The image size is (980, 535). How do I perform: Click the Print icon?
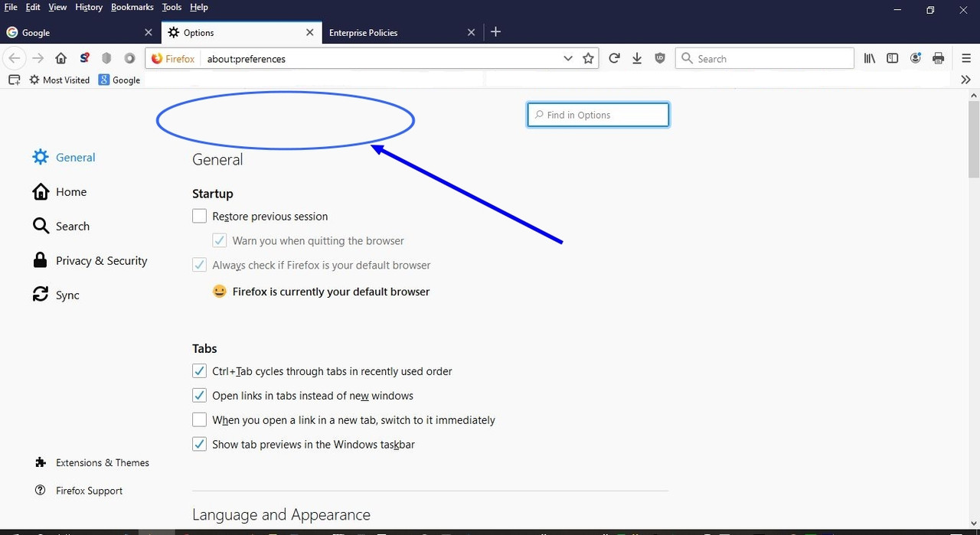click(939, 58)
